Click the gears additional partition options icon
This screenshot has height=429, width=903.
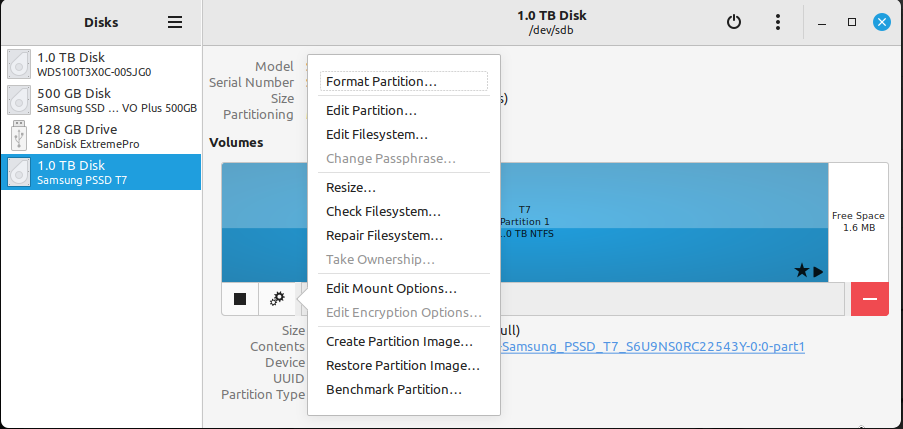(278, 299)
